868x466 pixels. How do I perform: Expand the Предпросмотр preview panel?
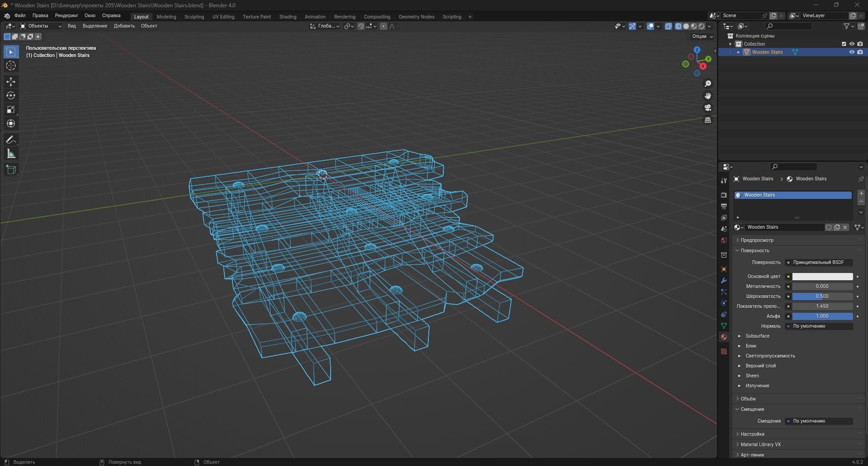[757, 240]
